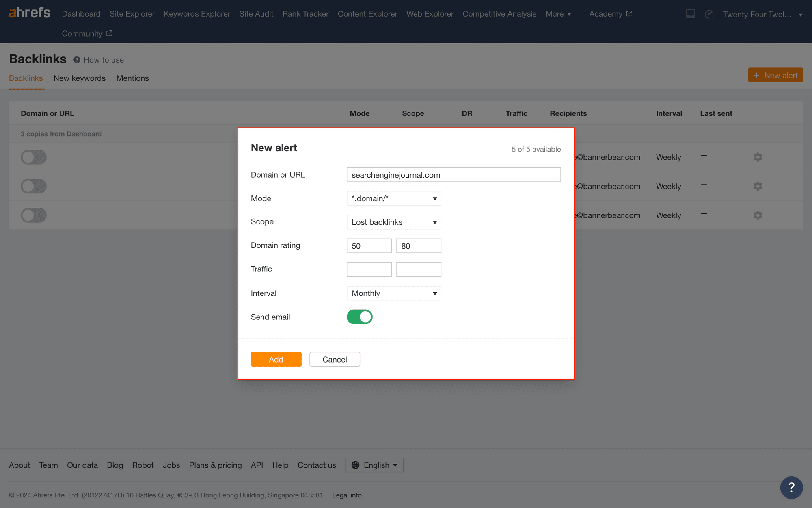Go to Site Audit
Image resolution: width=812 pixels, height=508 pixels.
(x=256, y=14)
